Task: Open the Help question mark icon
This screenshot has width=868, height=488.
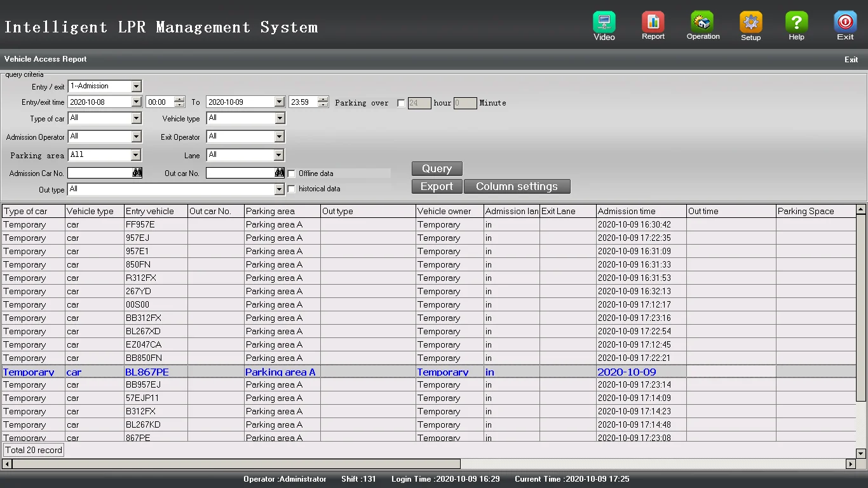Action: [796, 22]
